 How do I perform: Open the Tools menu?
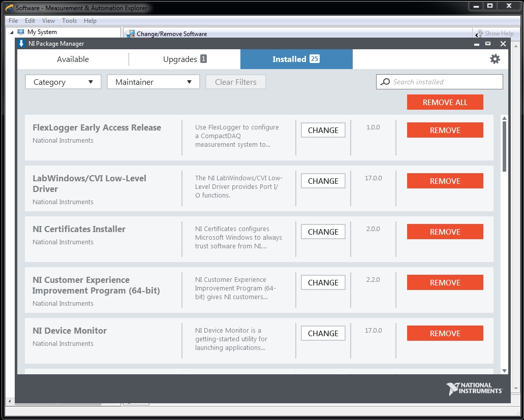70,21
